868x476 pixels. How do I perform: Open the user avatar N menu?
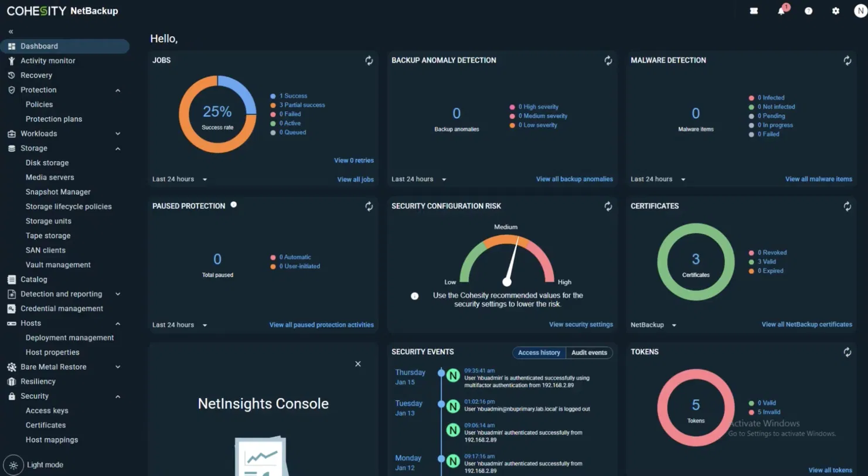tap(860, 11)
